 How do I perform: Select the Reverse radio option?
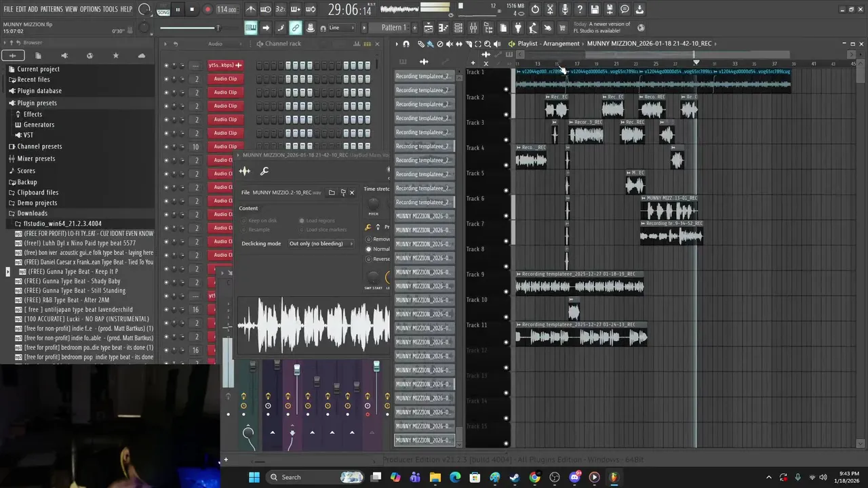click(378, 259)
